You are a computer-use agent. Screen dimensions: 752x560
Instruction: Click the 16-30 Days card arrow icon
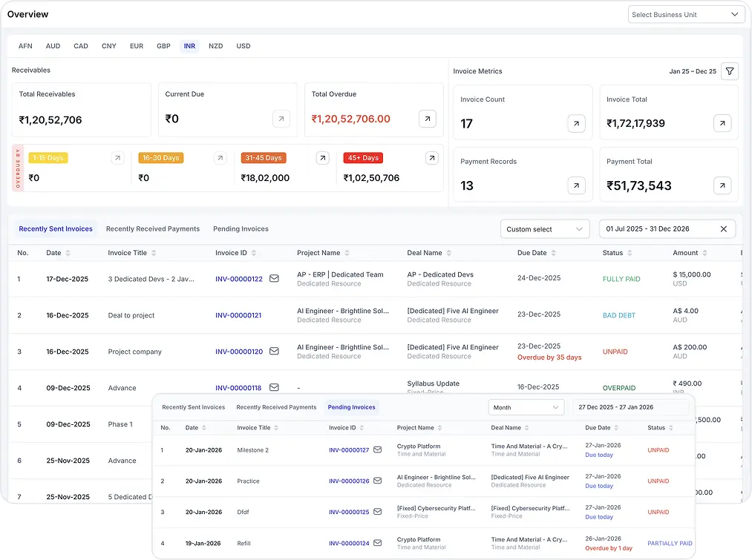220,157
